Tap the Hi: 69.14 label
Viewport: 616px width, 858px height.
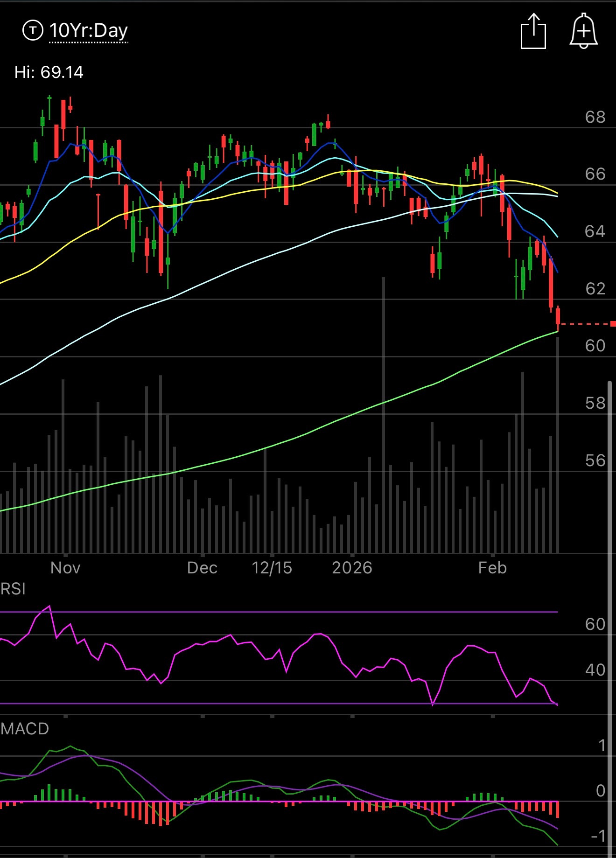point(49,72)
